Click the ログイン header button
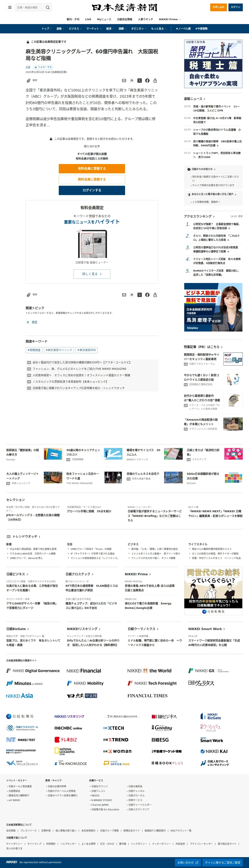 pos(236,7)
